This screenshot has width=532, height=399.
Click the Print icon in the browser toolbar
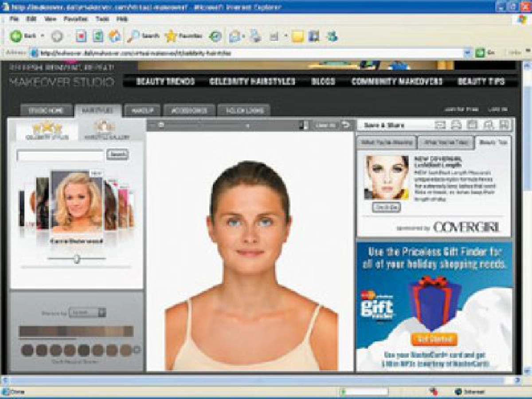tap(255, 36)
